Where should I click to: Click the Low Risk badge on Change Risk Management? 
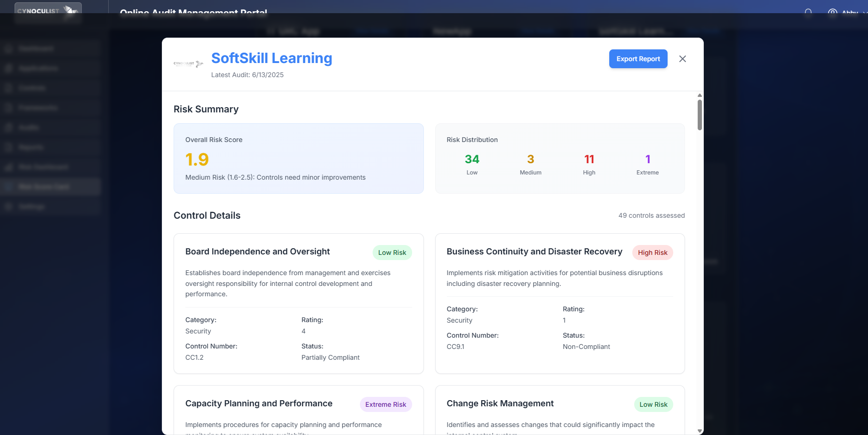point(653,404)
